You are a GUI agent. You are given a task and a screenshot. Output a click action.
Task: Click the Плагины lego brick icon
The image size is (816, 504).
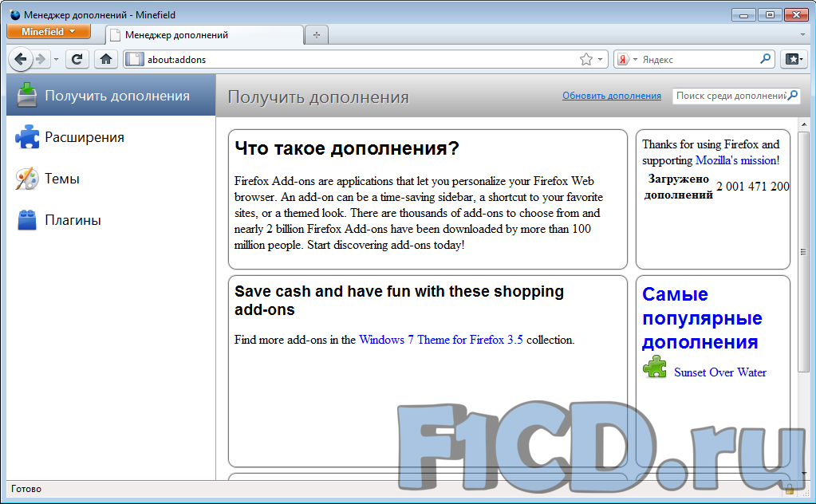click(27, 220)
